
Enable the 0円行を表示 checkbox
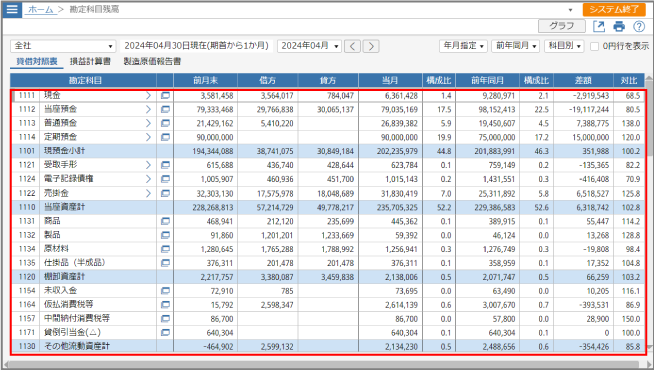(x=594, y=46)
